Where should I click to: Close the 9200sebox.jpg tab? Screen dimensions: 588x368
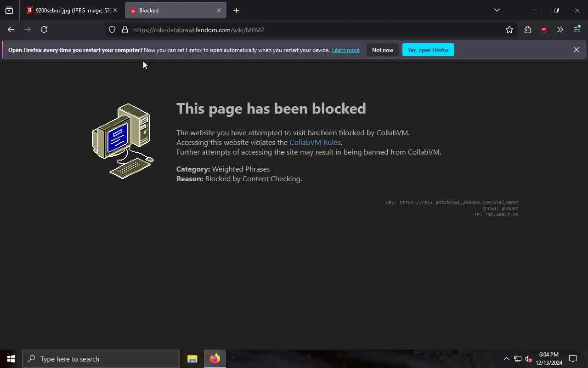[x=115, y=10]
